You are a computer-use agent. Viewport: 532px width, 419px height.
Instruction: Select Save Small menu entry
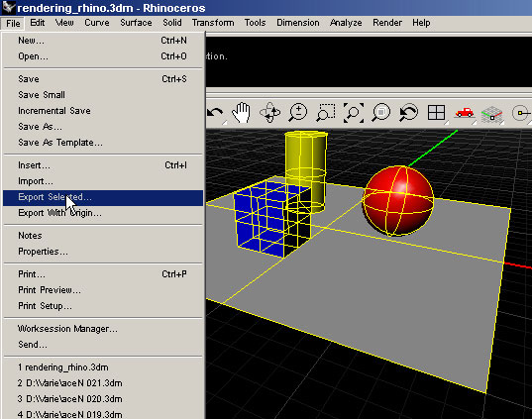pos(103,95)
